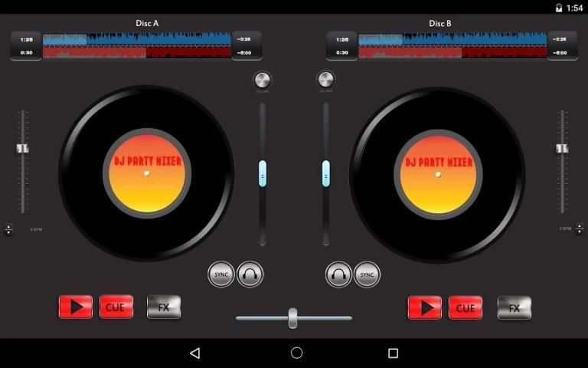Screen dimensions: 588x368
Task: Toggle SYNC on the left deck
Action: tap(221, 274)
